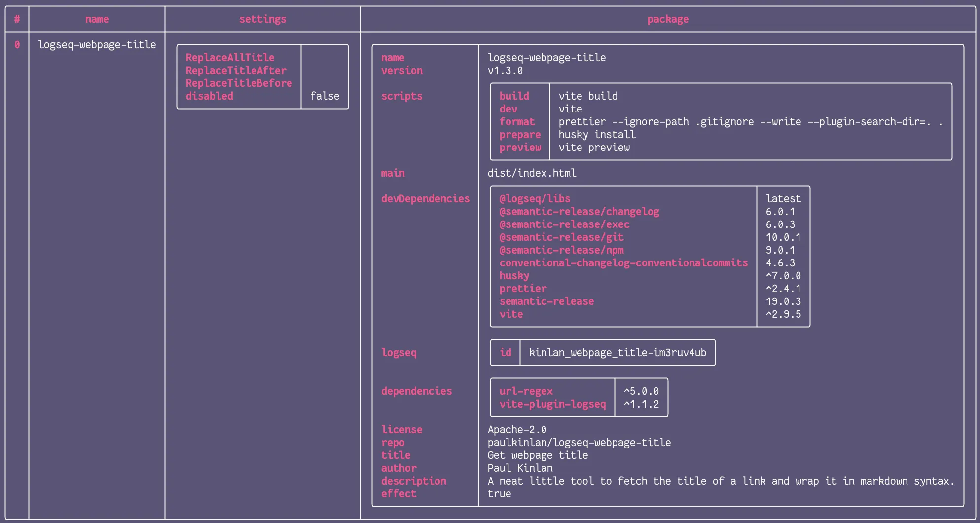Click the 'ReplaceTitleBefore' settings key
This screenshot has width=980, height=523.
pos(239,83)
